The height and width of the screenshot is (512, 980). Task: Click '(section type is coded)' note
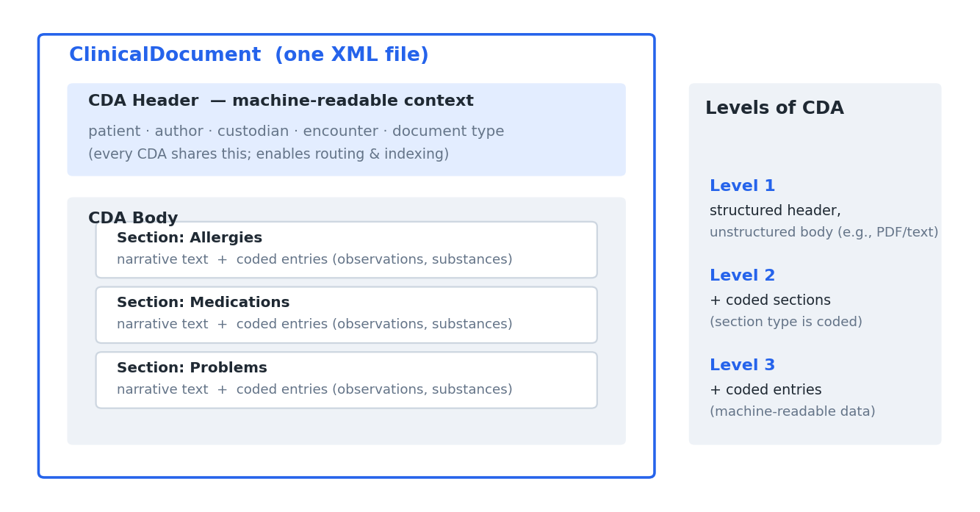pyautogui.click(x=786, y=322)
